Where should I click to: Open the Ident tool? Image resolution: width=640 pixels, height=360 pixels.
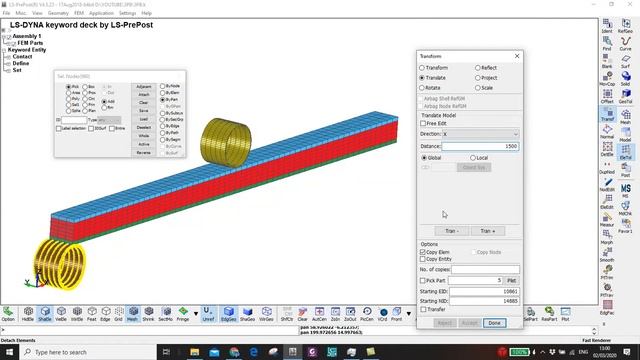[607, 26]
